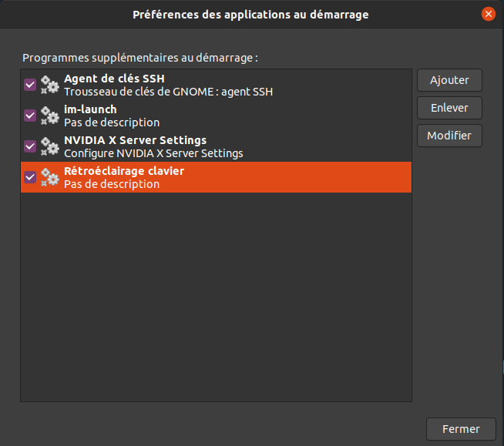
Task: Click the 'Configure NVIDIA X Server Settings' description
Action: pyautogui.click(x=153, y=153)
